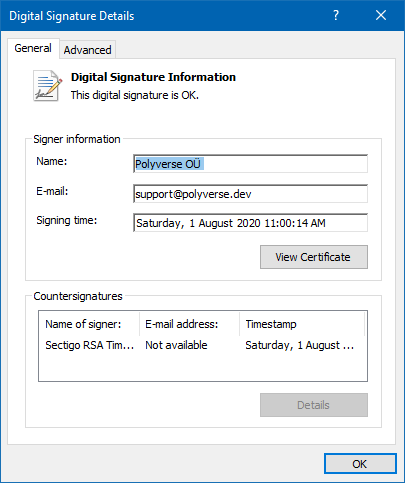Click the signed document certificate icon
405x483 pixels.
click(x=47, y=86)
